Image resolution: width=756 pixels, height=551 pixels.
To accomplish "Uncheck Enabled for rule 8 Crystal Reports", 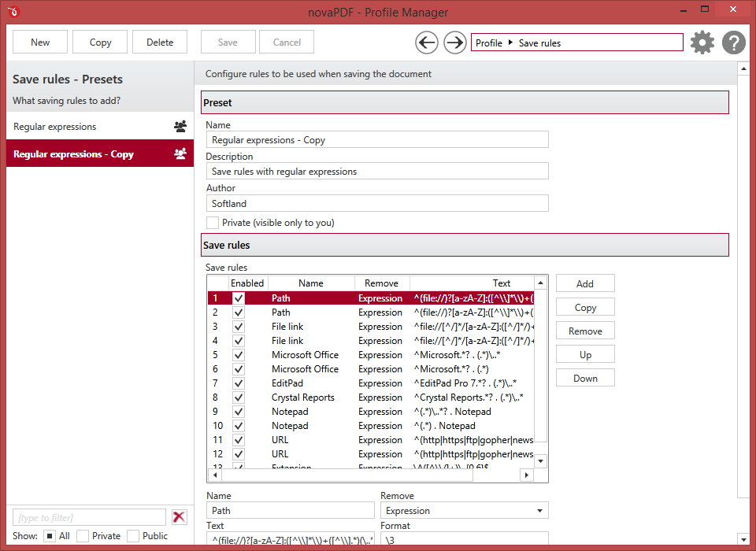I will point(238,398).
